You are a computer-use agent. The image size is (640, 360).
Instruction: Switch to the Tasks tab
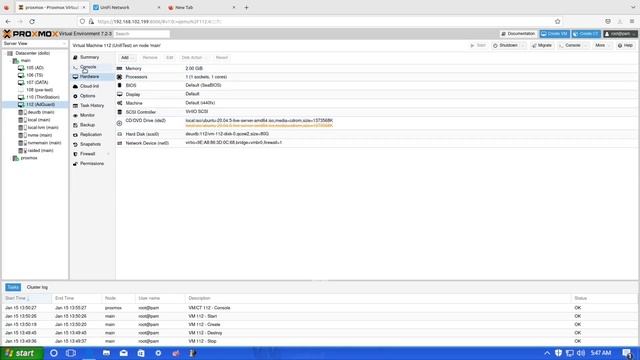(x=13, y=287)
